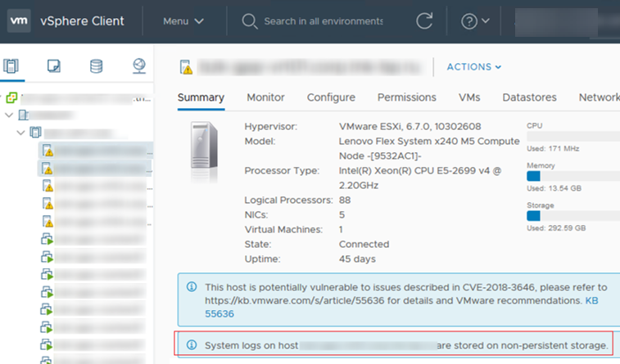Open the Summary tab
Image resolution: width=620 pixels, height=364 pixels.
coord(201,97)
